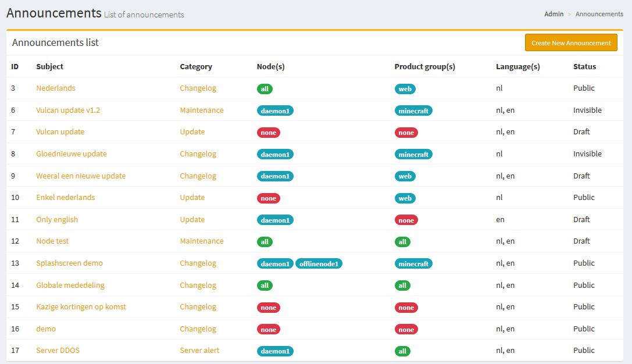Image resolution: width=632 pixels, height=364 pixels.
Task: Click the Server alert category link
Action: pos(199,351)
